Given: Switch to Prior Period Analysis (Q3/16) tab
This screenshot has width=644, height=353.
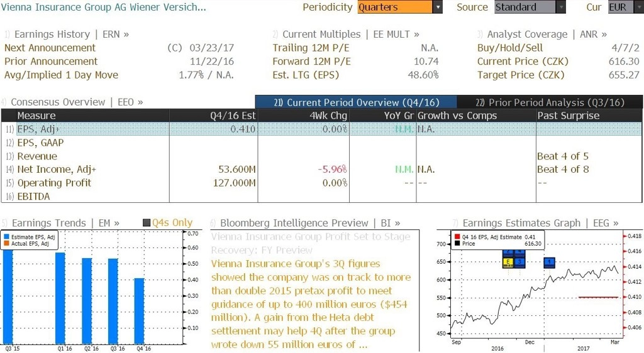Looking at the screenshot, I should tap(550, 102).
